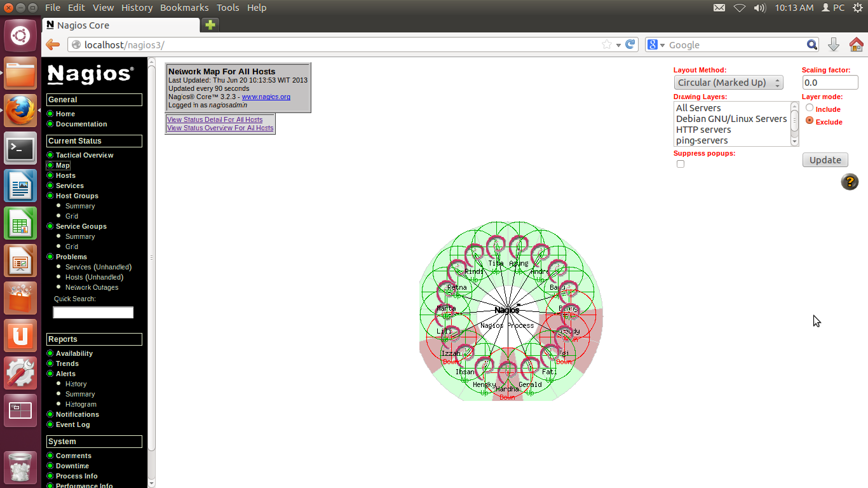Screen dimensions: 868x488
Task: Bookmark this page with the star icon
Action: point(607,44)
